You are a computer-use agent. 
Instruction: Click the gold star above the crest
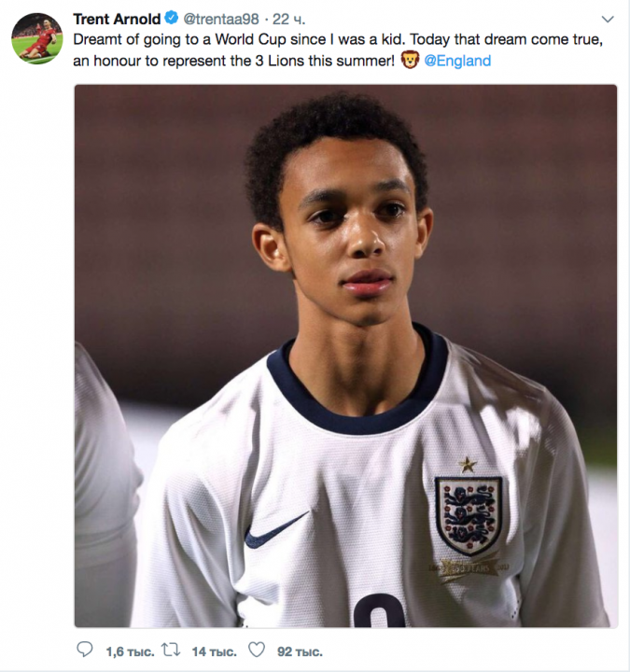(x=467, y=464)
